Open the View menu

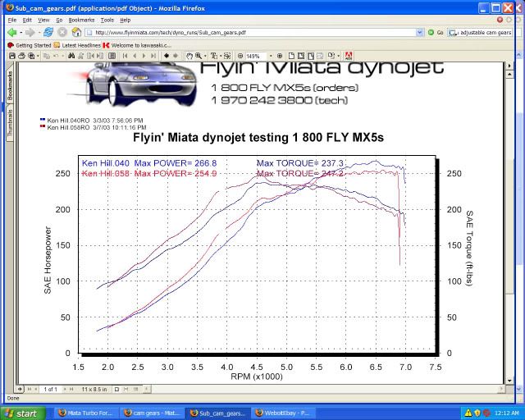[x=43, y=20]
